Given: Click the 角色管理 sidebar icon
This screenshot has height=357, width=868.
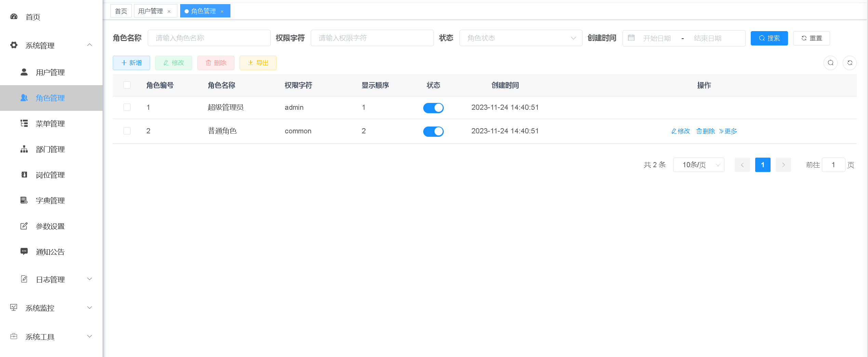Looking at the screenshot, I should (x=24, y=97).
